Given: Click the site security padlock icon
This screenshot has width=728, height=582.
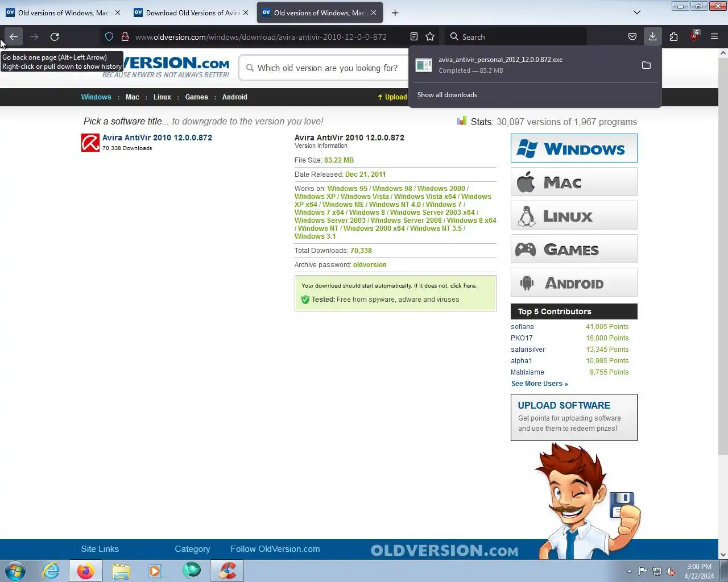Looking at the screenshot, I should click(x=125, y=37).
